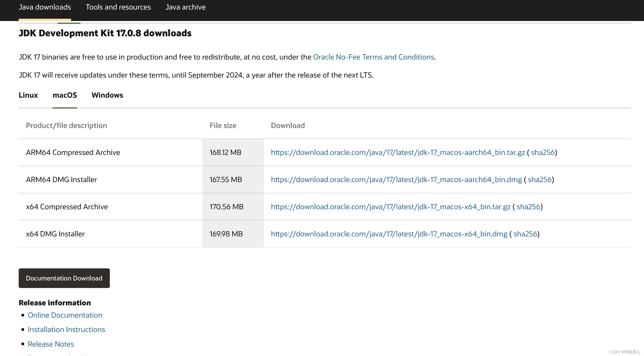Download the macOS x64 tar.gz archive link
The height and width of the screenshot is (356, 644).
(x=391, y=207)
